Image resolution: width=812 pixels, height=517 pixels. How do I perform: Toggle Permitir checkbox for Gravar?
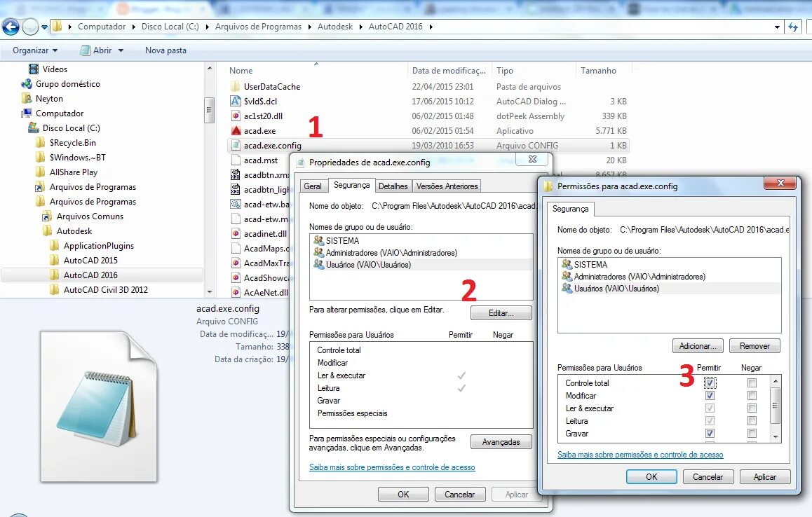[x=710, y=433]
